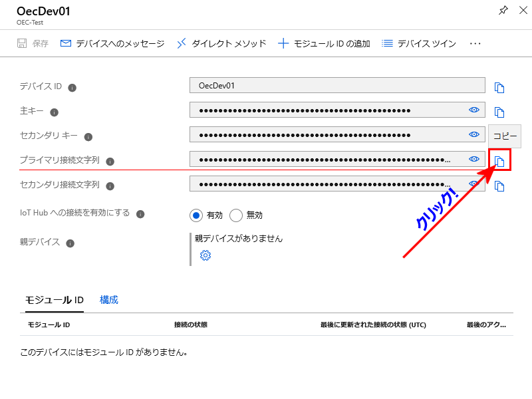Click the pin icon in header
Viewport: 532px width, 399px height.
(503, 11)
